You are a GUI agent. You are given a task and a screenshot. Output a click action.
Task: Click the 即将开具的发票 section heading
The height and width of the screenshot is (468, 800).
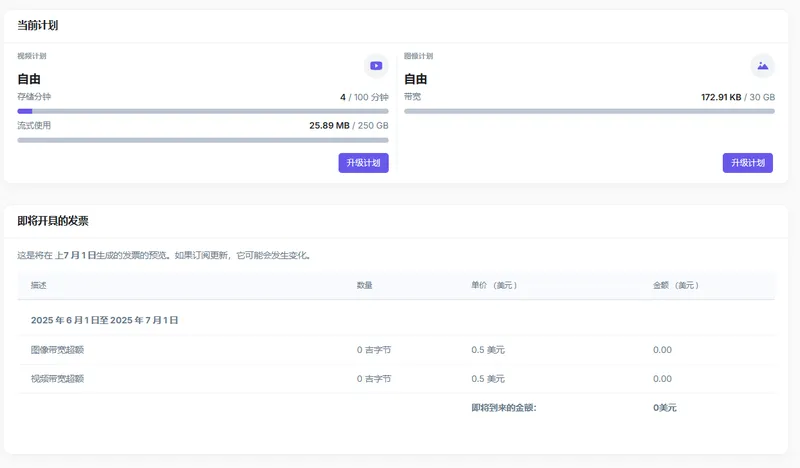pyautogui.click(x=53, y=220)
